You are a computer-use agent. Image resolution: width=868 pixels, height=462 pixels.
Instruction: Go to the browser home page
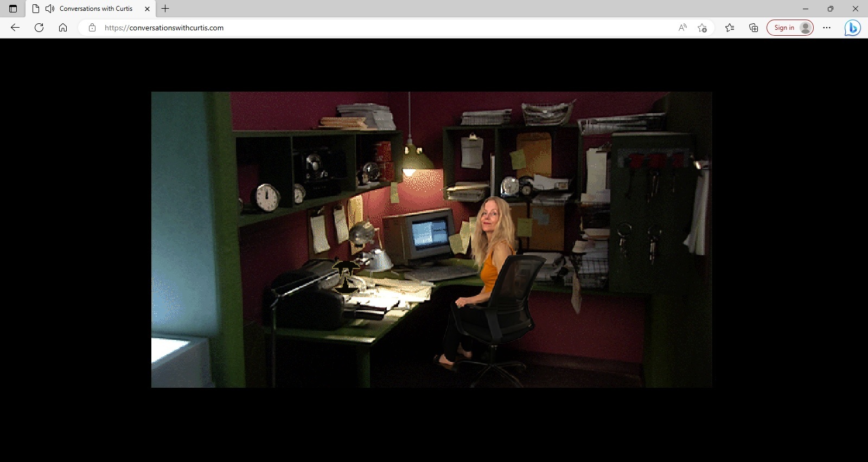click(63, 28)
